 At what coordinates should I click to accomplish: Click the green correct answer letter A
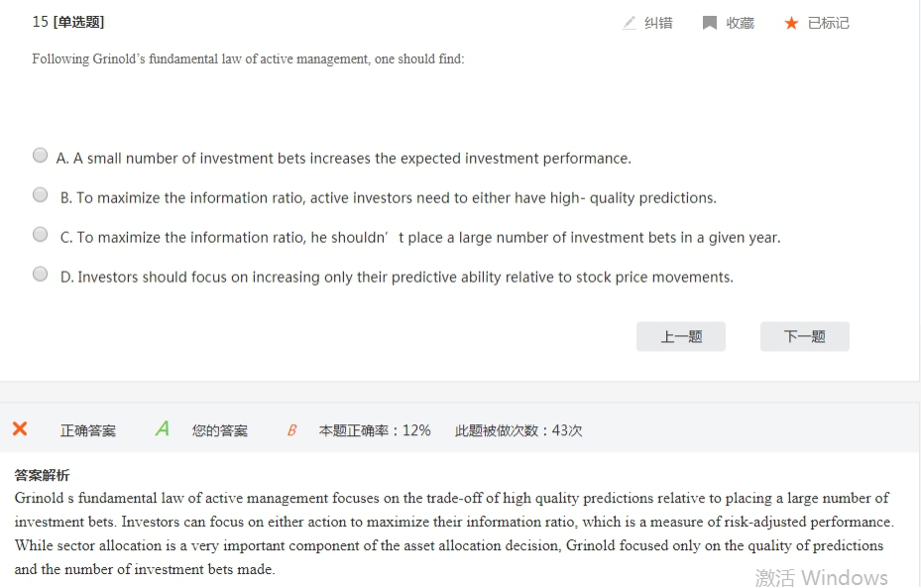163,428
